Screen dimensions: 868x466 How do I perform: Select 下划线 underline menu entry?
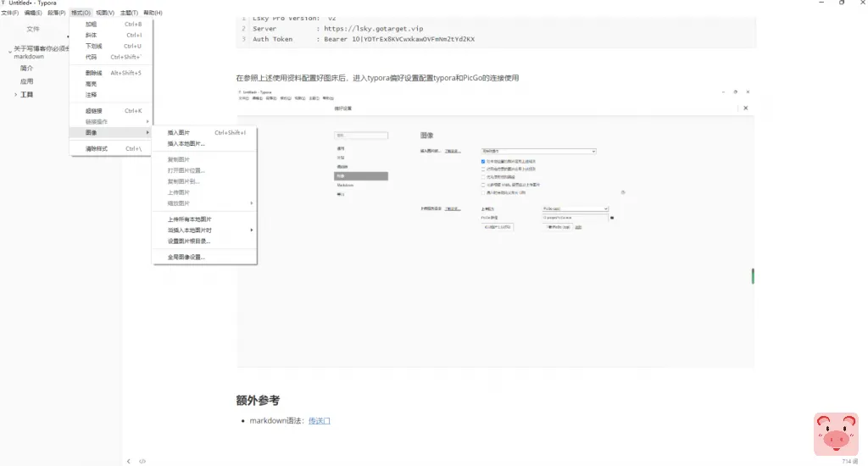tap(111, 46)
